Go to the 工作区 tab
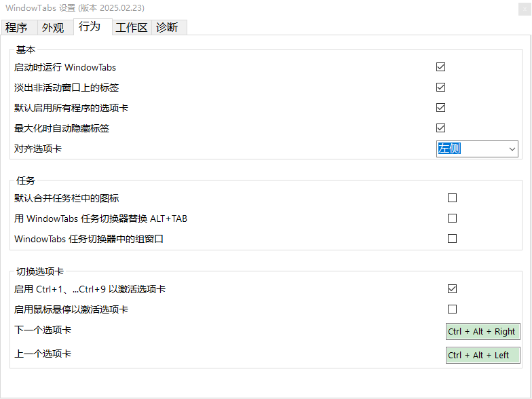The image size is (532, 399). [x=132, y=27]
